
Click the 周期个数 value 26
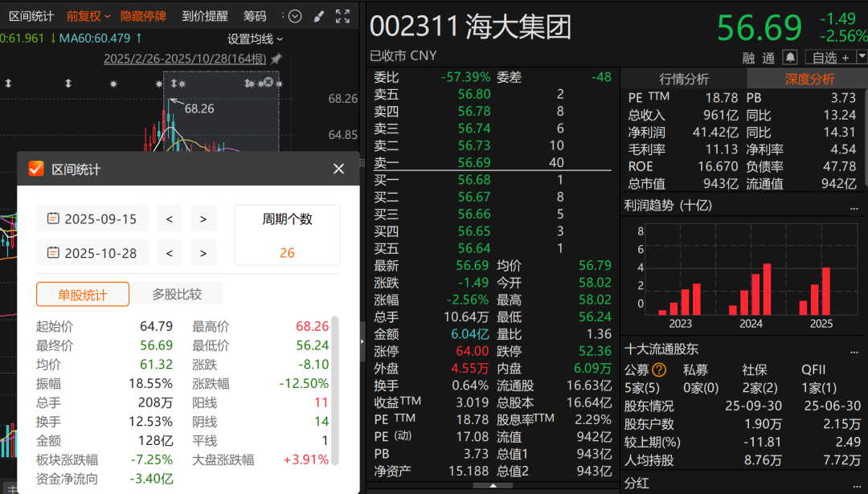[x=287, y=253]
